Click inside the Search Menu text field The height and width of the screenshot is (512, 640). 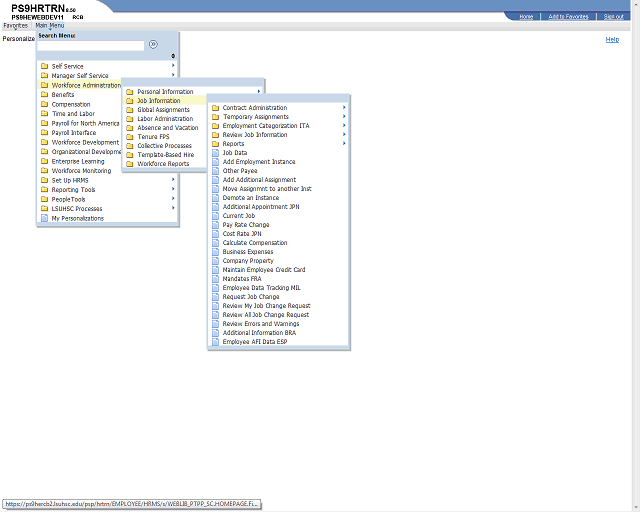point(91,46)
